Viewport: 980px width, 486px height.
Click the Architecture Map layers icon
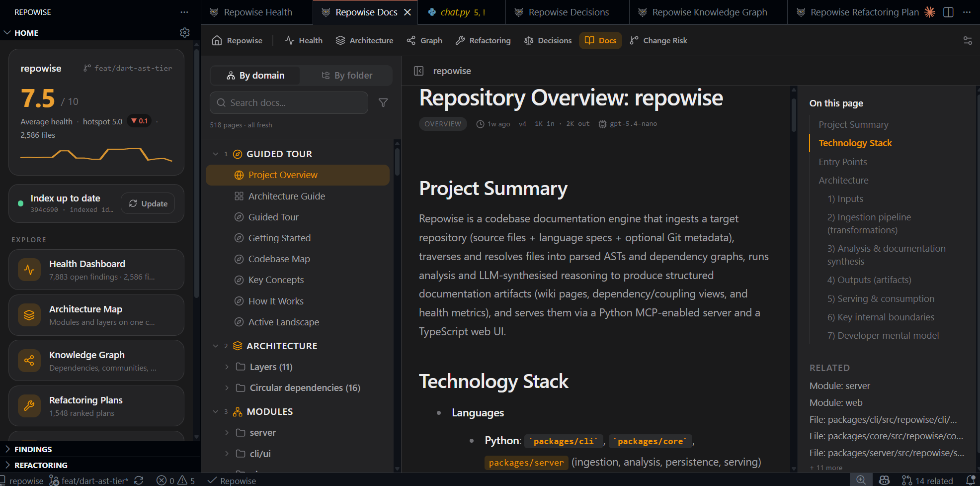pyautogui.click(x=29, y=315)
